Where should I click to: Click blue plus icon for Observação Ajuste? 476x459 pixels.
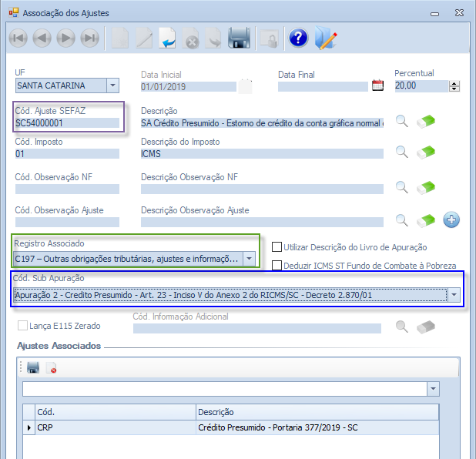pos(452,220)
